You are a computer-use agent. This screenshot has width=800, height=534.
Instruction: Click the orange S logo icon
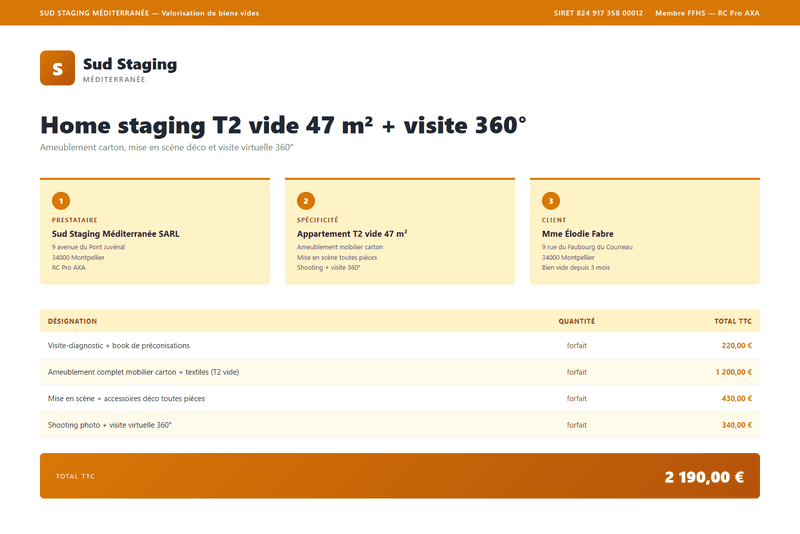click(57, 68)
